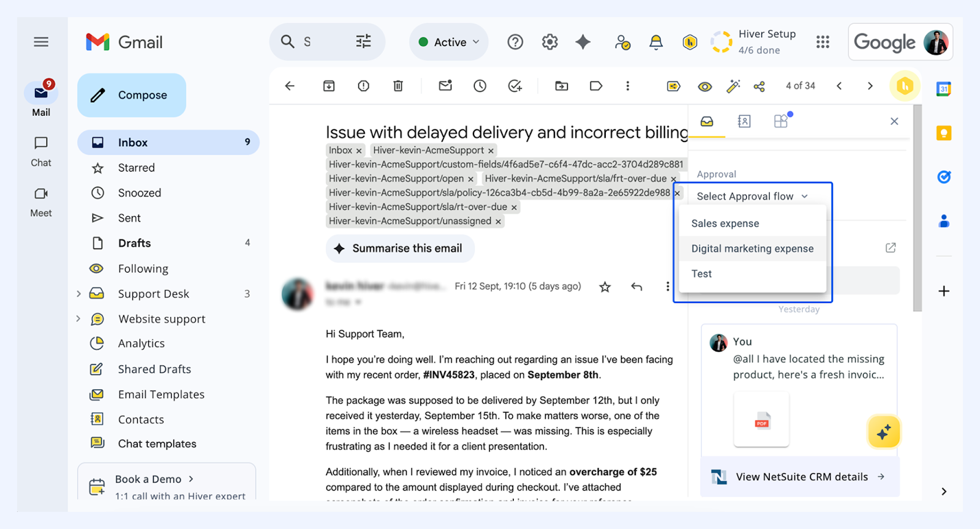This screenshot has width=980, height=529.
Task: Snooze this conversation clock icon
Action: pos(480,86)
